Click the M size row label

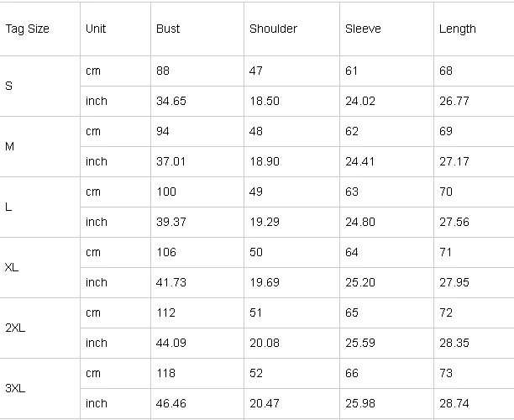pyautogui.click(x=9, y=146)
